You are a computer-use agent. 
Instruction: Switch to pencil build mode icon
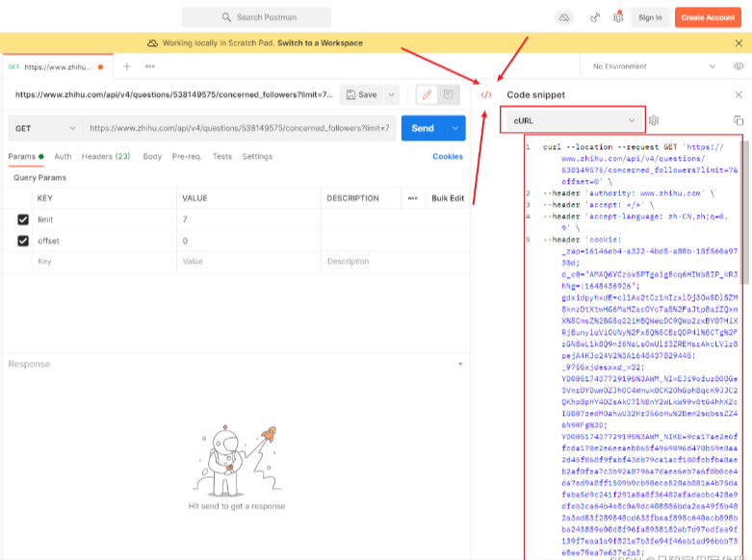coord(427,94)
